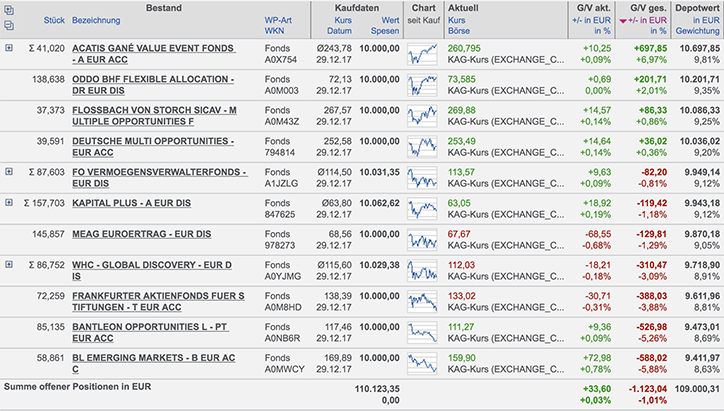Click current price 73,585 for ODDO BHF
724x411 pixels.
pos(462,79)
